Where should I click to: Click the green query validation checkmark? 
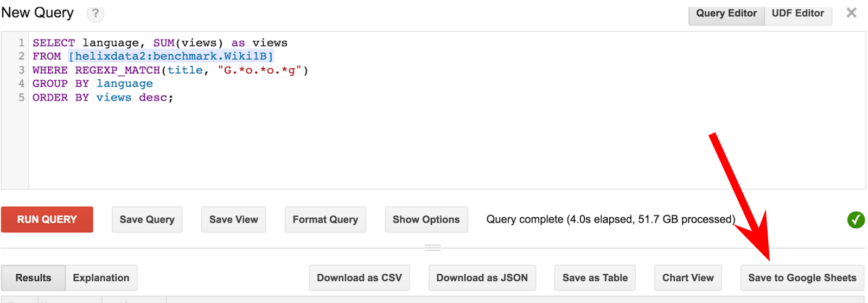pyautogui.click(x=856, y=220)
